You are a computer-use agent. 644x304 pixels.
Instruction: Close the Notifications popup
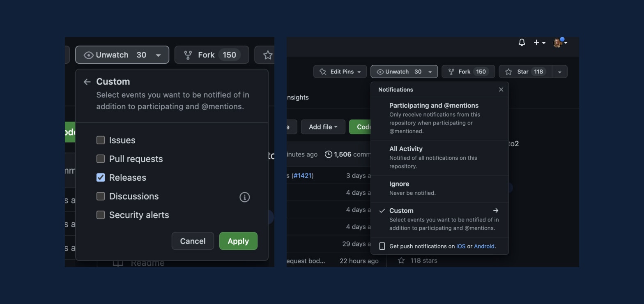501,90
